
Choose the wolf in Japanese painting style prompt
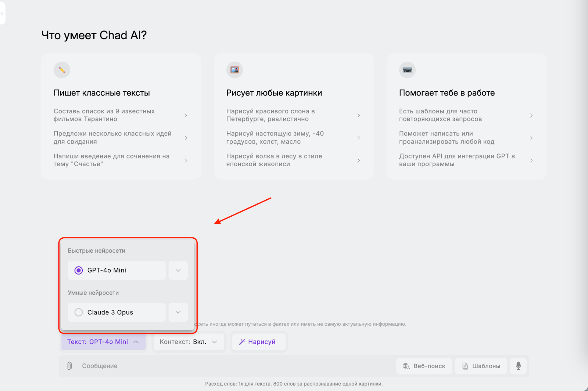[274, 160]
